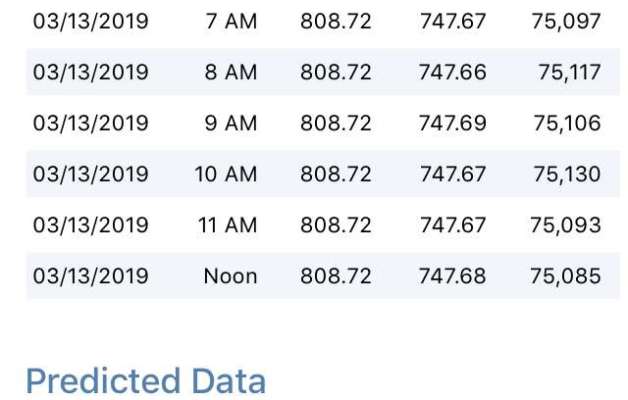Select the 9 AM time cell
Screen dimensions: 628x400
click(x=231, y=123)
